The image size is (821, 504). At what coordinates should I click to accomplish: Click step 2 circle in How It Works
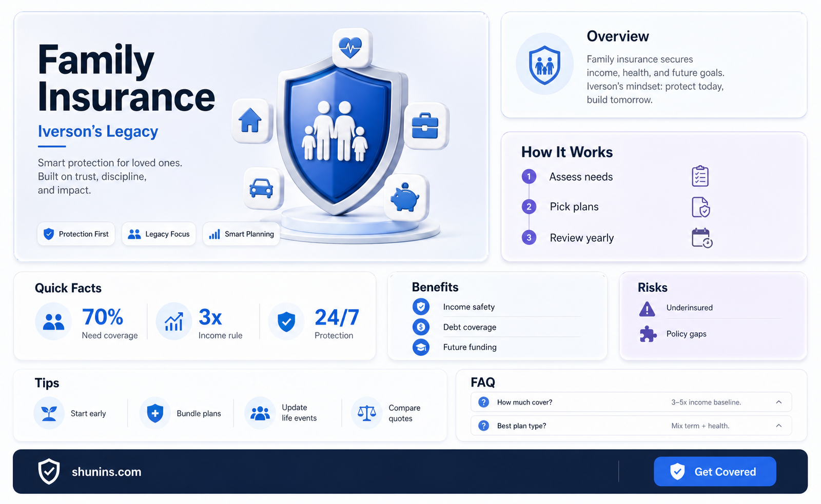529,207
